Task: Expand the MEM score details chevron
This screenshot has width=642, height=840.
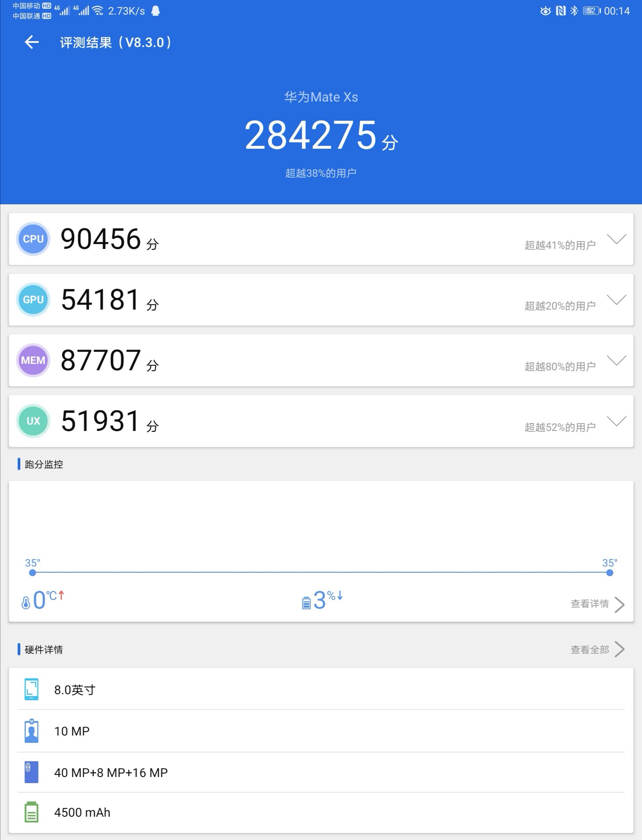Action: tap(617, 360)
